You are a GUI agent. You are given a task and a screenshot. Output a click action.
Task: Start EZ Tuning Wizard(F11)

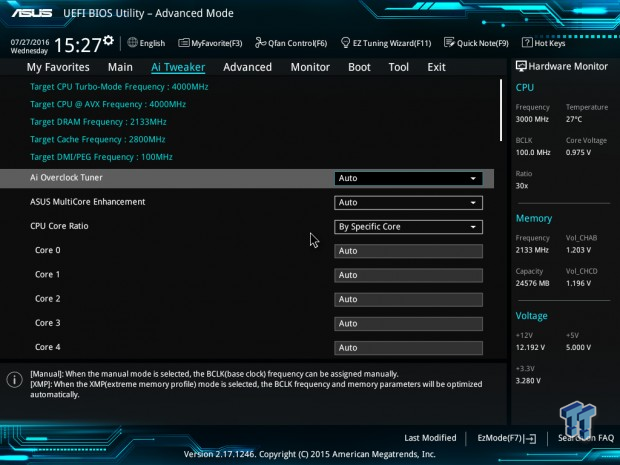(x=386, y=43)
